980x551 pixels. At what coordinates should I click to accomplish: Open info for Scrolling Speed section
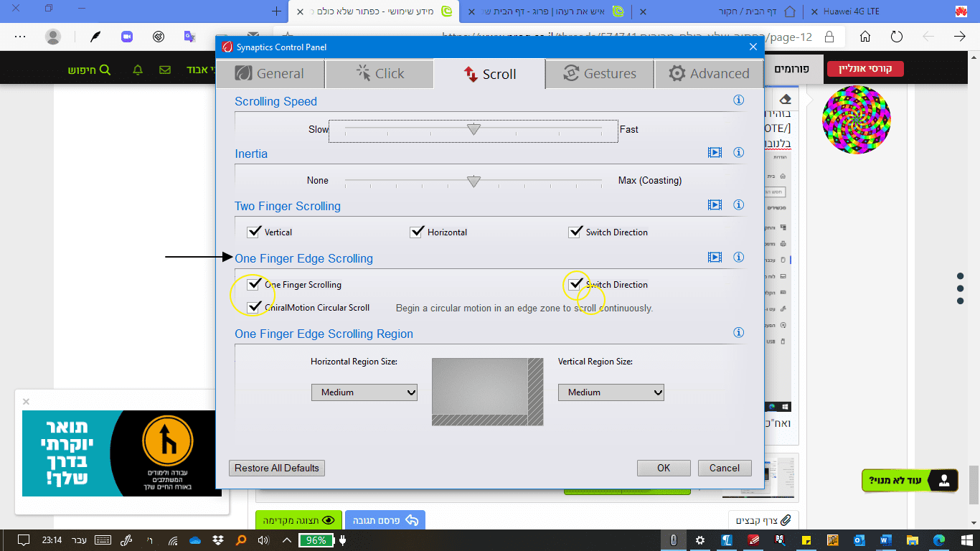(x=738, y=100)
